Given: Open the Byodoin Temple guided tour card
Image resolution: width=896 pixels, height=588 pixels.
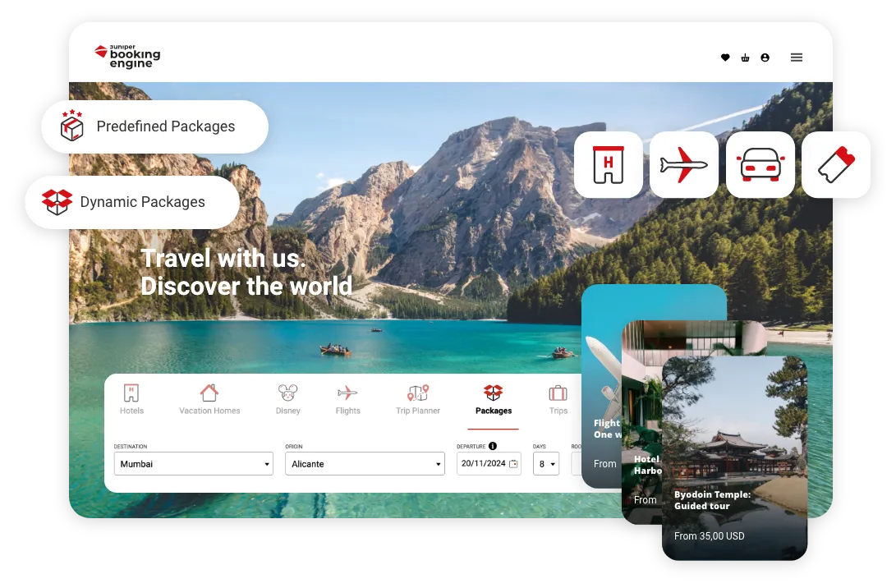Looking at the screenshot, I should 734,457.
